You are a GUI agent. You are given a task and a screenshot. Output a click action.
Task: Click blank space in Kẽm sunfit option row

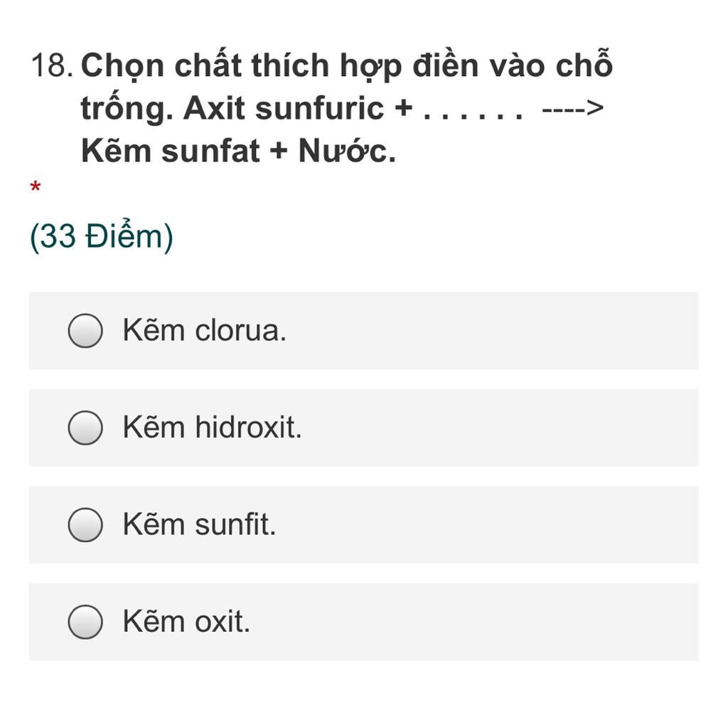tap(488, 525)
